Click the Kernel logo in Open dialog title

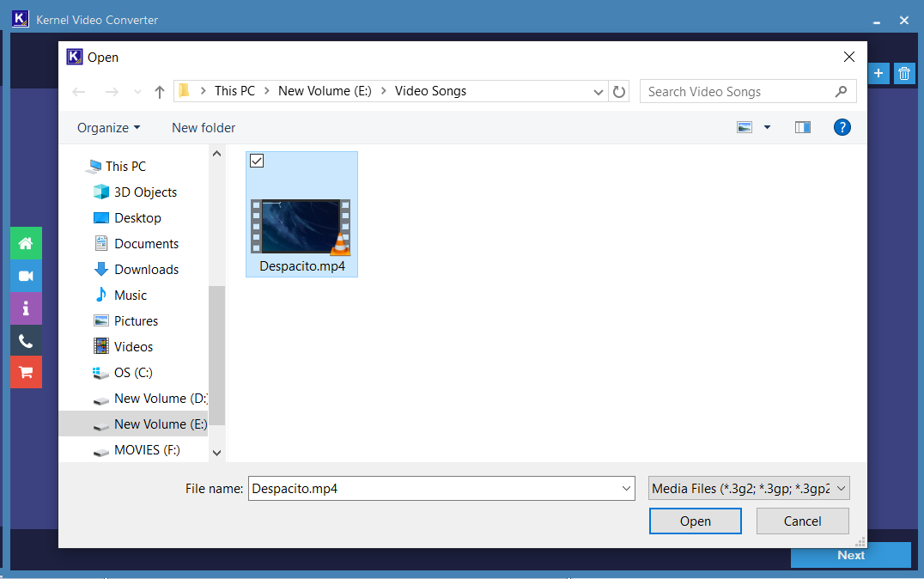pos(74,57)
